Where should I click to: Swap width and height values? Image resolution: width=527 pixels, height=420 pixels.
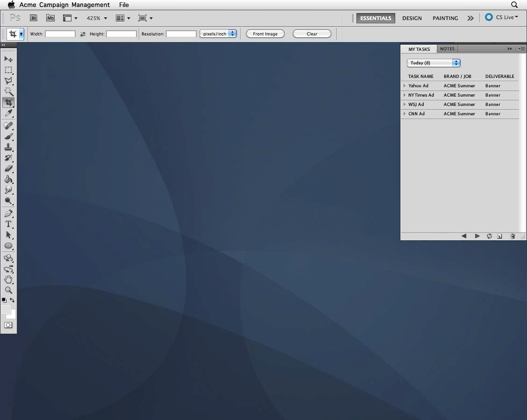83,34
